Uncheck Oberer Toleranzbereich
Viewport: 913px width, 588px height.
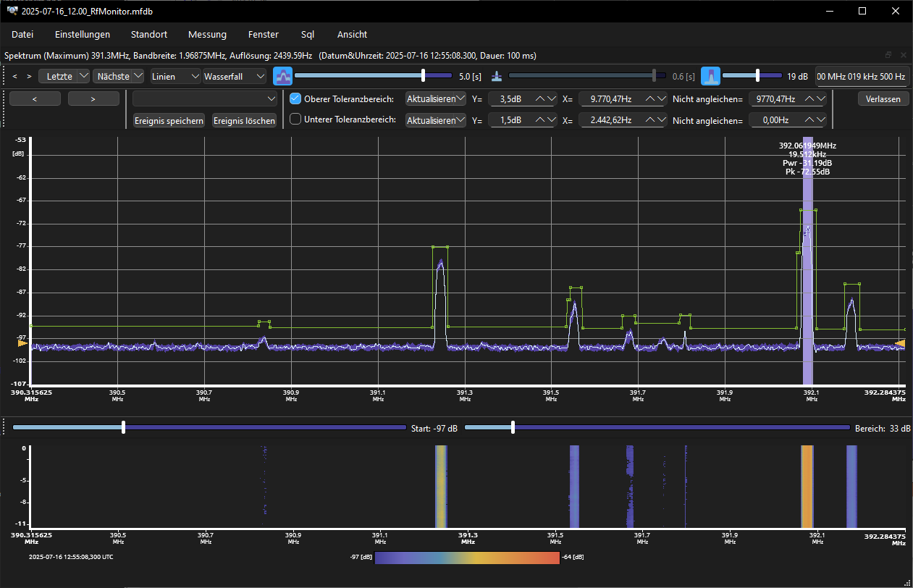(295, 98)
